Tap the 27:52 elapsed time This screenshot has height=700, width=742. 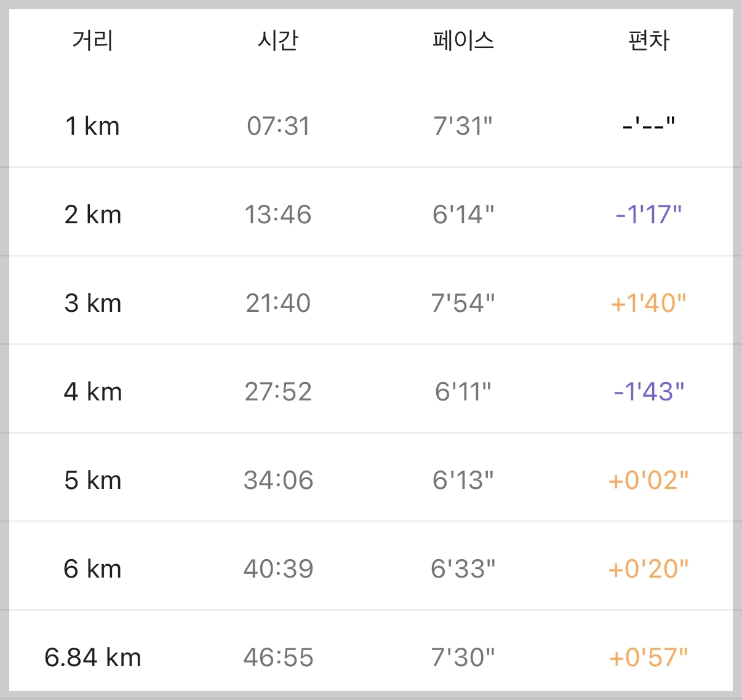coord(278,392)
